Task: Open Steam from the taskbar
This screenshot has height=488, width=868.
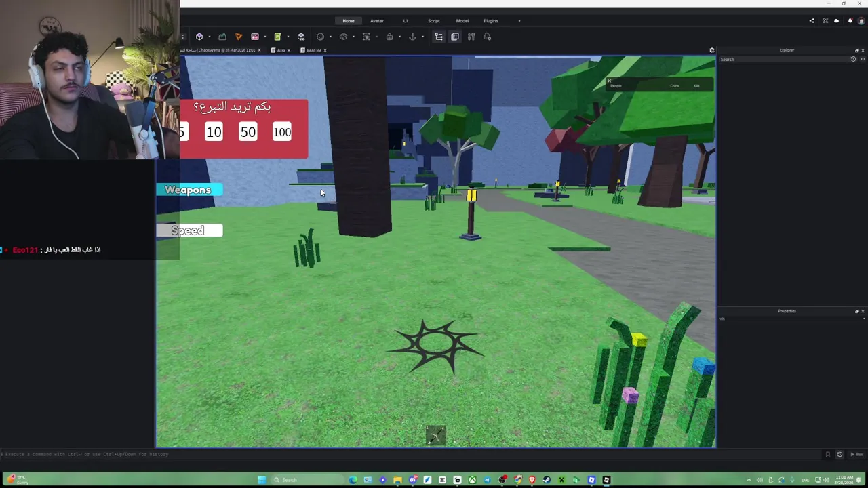Action: [547, 480]
